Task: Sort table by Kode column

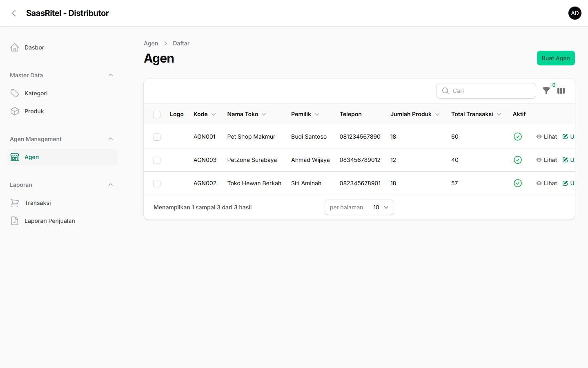Action: click(205, 114)
